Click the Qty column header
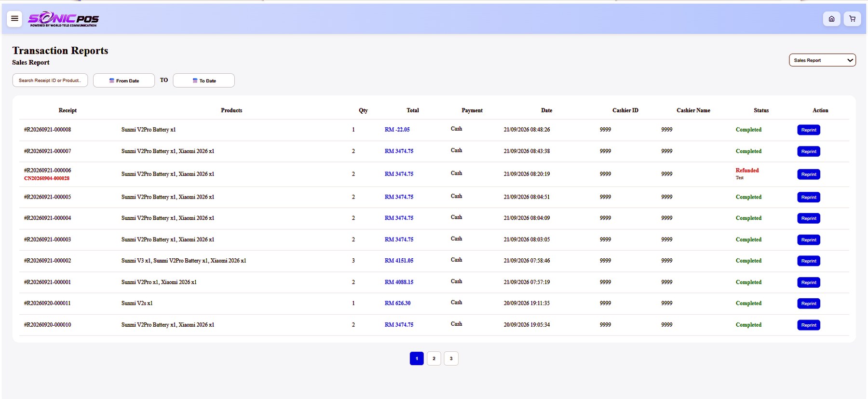Screen dimensions: 868x399 click(363, 110)
